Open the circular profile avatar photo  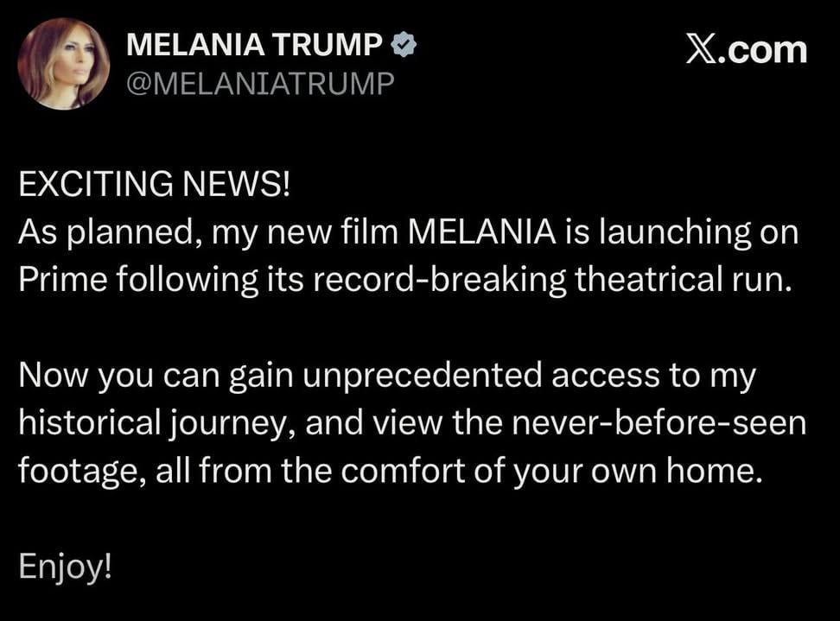pyautogui.click(x=64, y=64)
